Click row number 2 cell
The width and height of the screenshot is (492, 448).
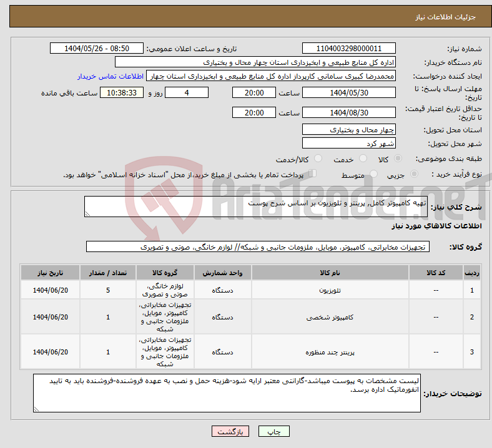click(x=471, y=317)
